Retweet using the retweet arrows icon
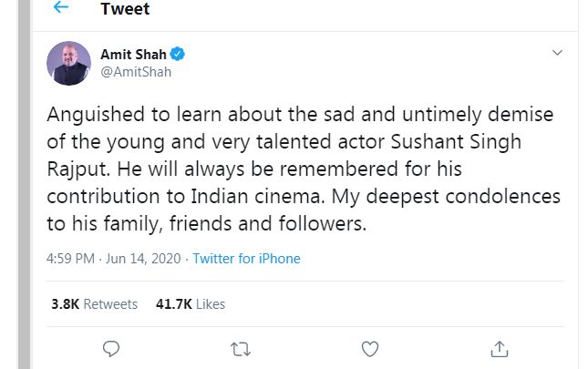The height and width of the screenshot is (369, 588). coord(241,348)
